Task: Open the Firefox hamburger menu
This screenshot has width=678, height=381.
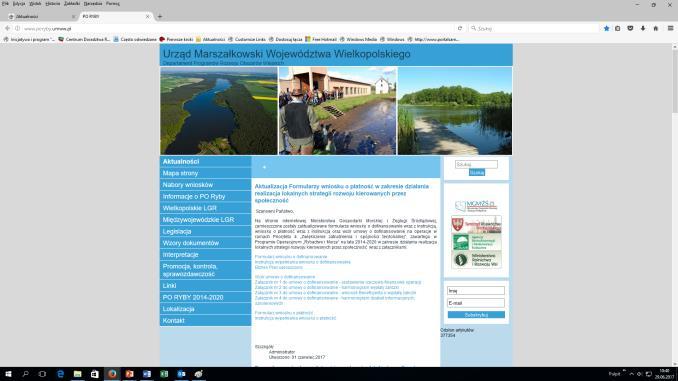Action: point(670,28)
